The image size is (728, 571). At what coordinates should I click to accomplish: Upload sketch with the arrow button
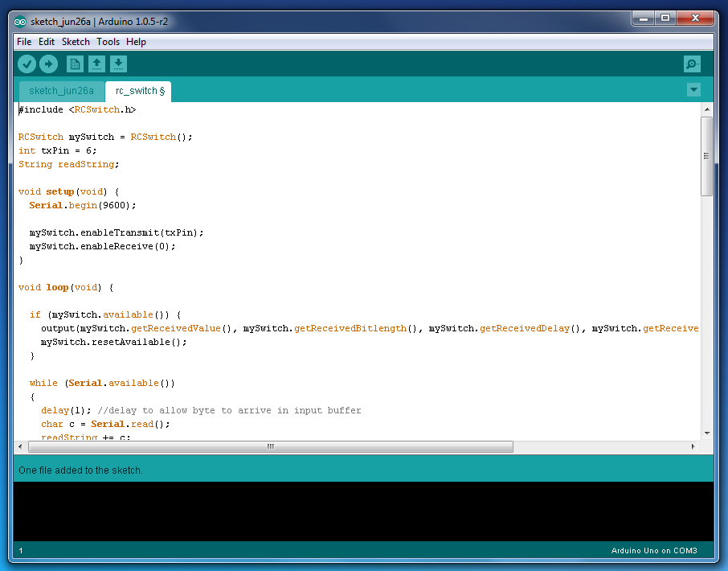(48, 64)
